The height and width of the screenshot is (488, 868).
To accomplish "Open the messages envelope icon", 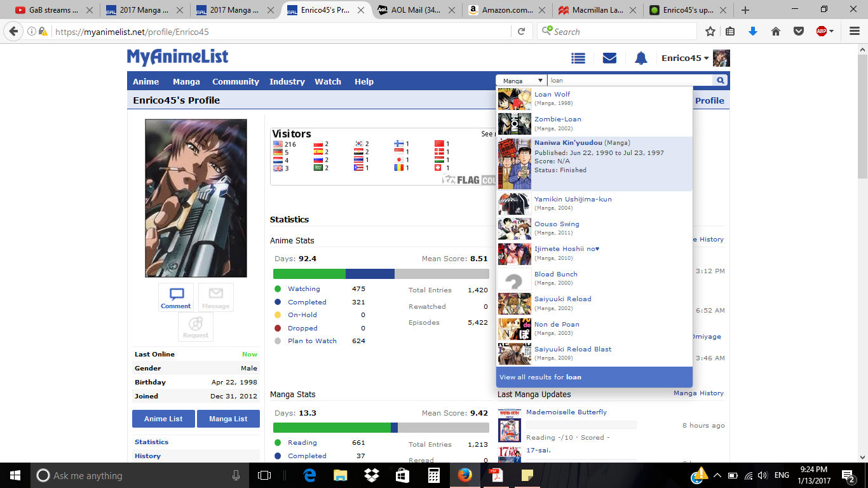I will coord(609,58).
